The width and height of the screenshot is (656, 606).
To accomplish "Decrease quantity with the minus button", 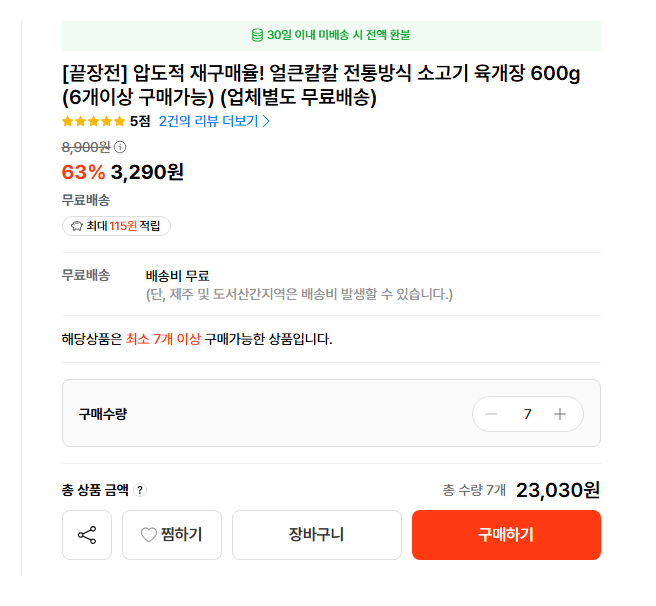I will (491, 414).
